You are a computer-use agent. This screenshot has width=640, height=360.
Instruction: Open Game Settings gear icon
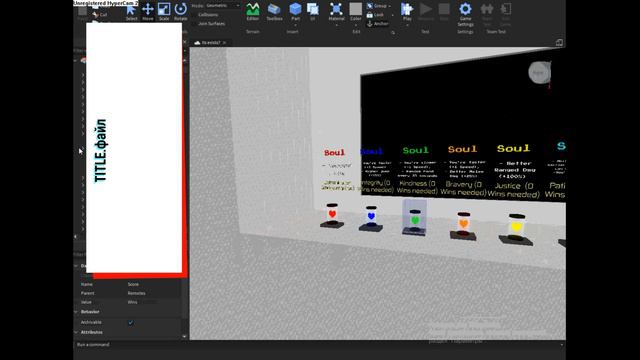(465, 9)
